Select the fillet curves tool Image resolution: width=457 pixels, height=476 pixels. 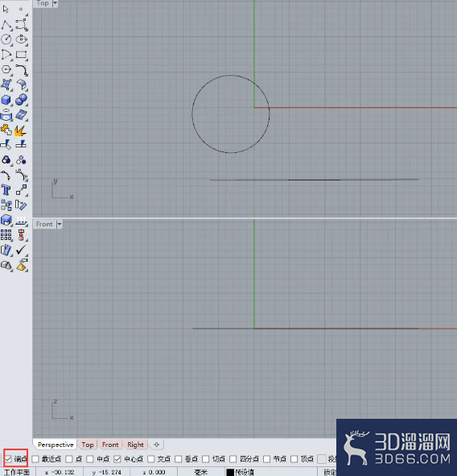tap(21, 70)
